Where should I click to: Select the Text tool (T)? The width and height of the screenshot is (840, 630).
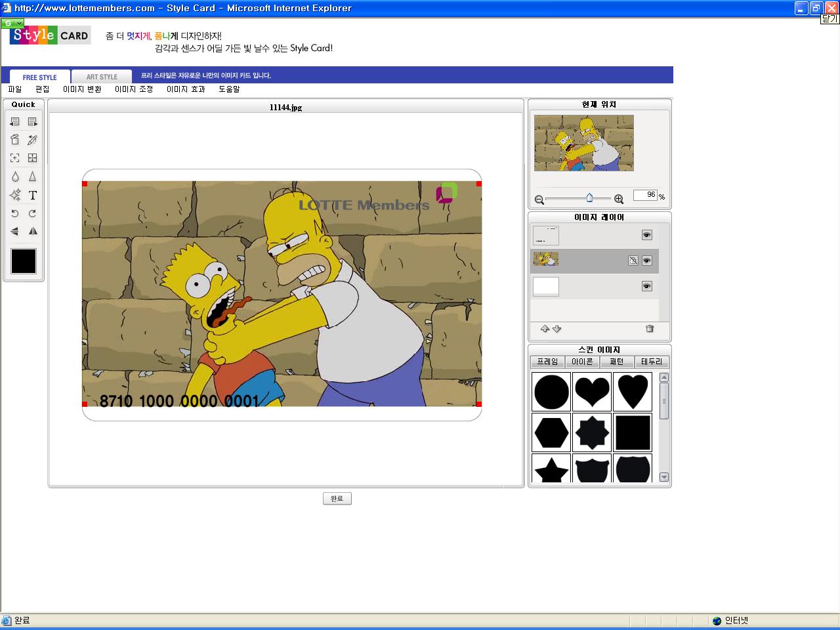32,195
